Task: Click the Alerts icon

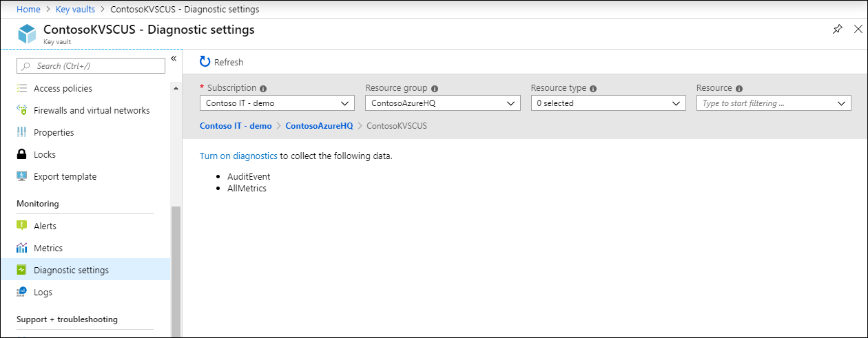Action: point(21,226)
